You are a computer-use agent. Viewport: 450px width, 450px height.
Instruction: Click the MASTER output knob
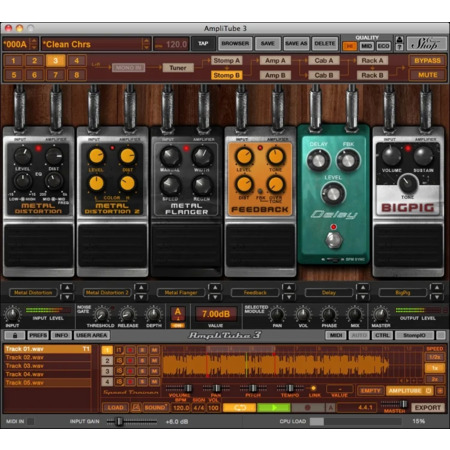380,314
